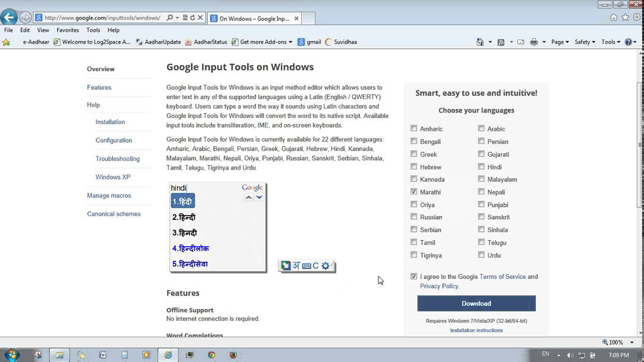Open the Privacy Policy link
644x362 pixels.
[439, 286]
